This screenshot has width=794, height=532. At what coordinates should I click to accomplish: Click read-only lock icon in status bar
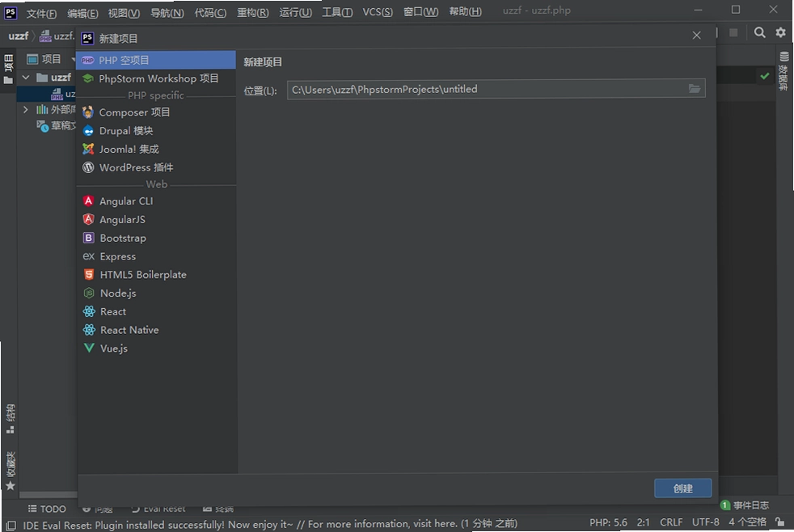780,521
